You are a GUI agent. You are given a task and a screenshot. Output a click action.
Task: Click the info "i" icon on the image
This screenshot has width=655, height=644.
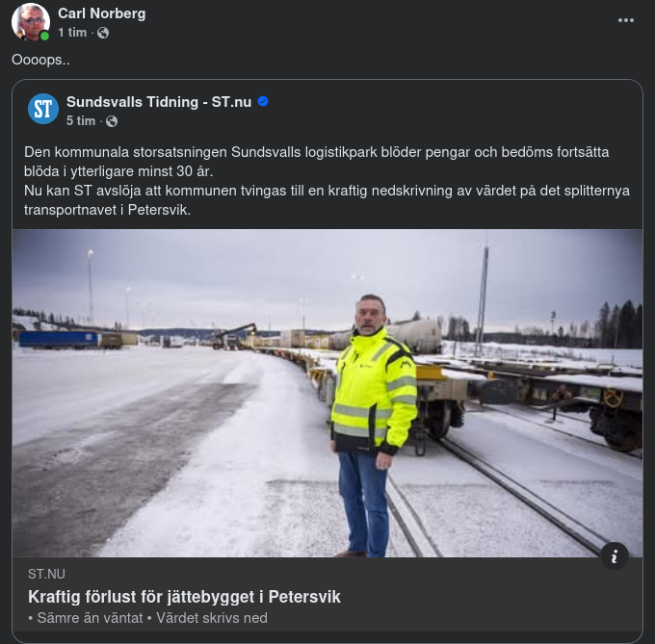615,555
